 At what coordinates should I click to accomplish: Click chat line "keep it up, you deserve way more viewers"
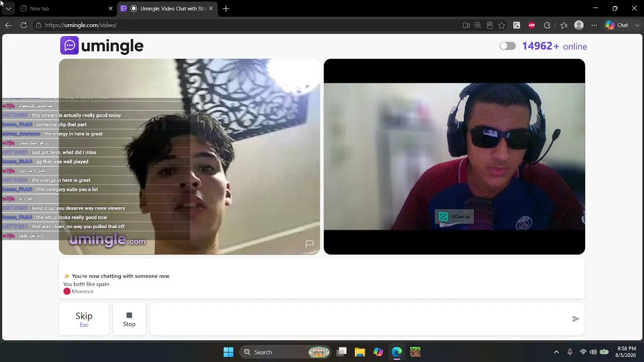78,208
